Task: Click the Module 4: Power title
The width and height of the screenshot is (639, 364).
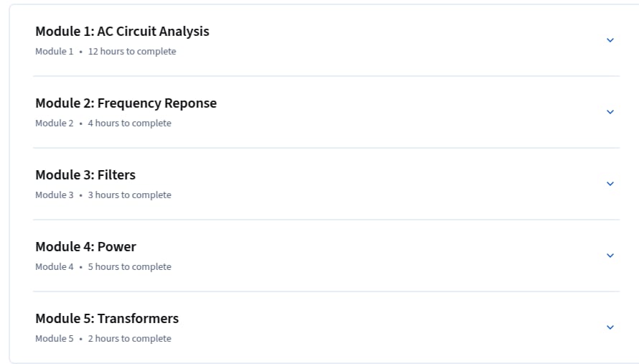Action: (85, 246)
